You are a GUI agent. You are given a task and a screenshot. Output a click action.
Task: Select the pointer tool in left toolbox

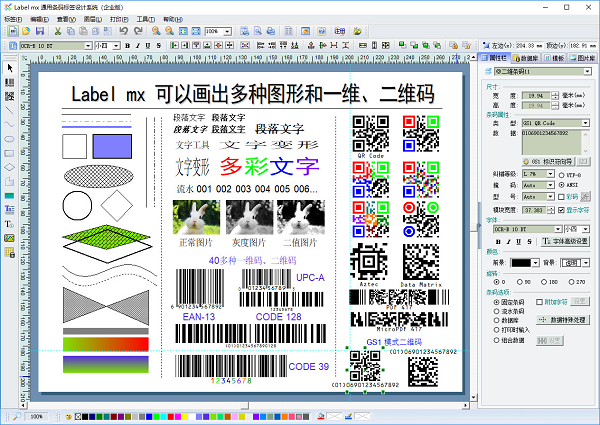[x=10, y=68]
